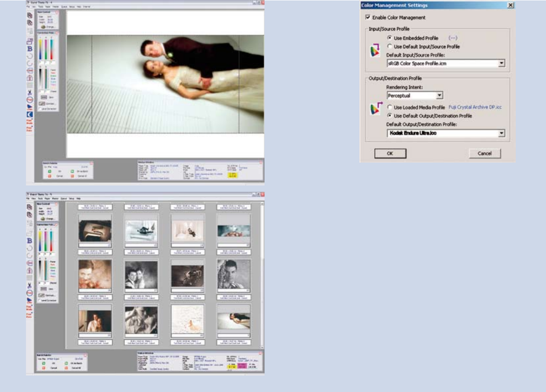The height and width of the screenshot is (392, 546).
Task: Click the blue B icon in thumbnail grid window toolbar
Action: (x=30, y=241)
